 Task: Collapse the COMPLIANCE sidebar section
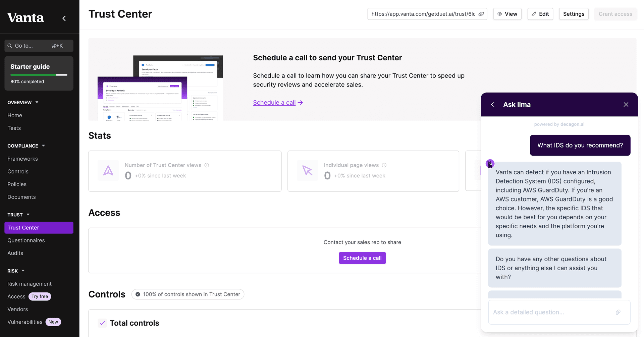pyautogui.click(x=43, y=146)
